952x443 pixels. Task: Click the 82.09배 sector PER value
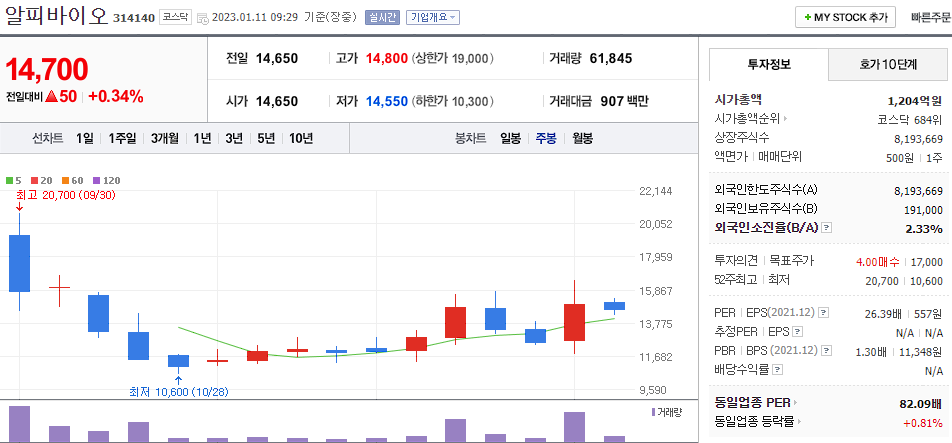921,404
